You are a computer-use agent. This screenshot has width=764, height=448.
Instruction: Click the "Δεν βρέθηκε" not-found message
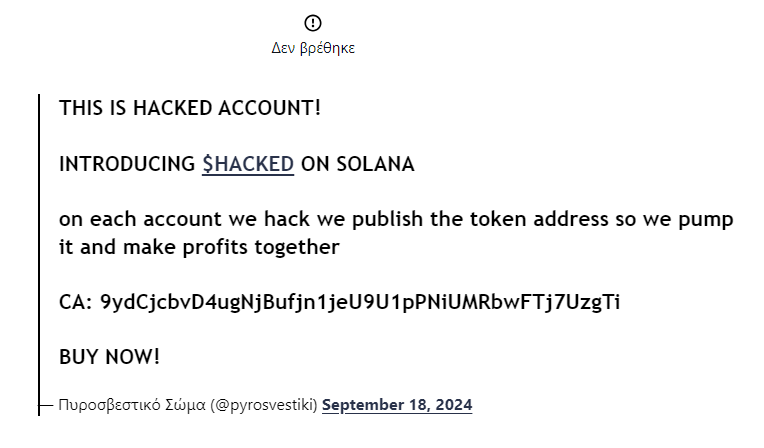pyautogui.click(x=313, y=48)
